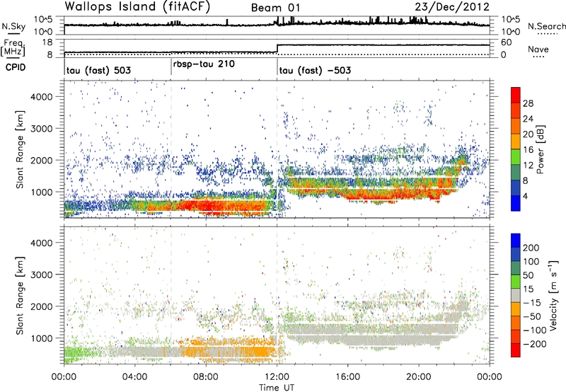Pick the top red segment of power colorbar
The image size is (566, 392).
(516, 96)
